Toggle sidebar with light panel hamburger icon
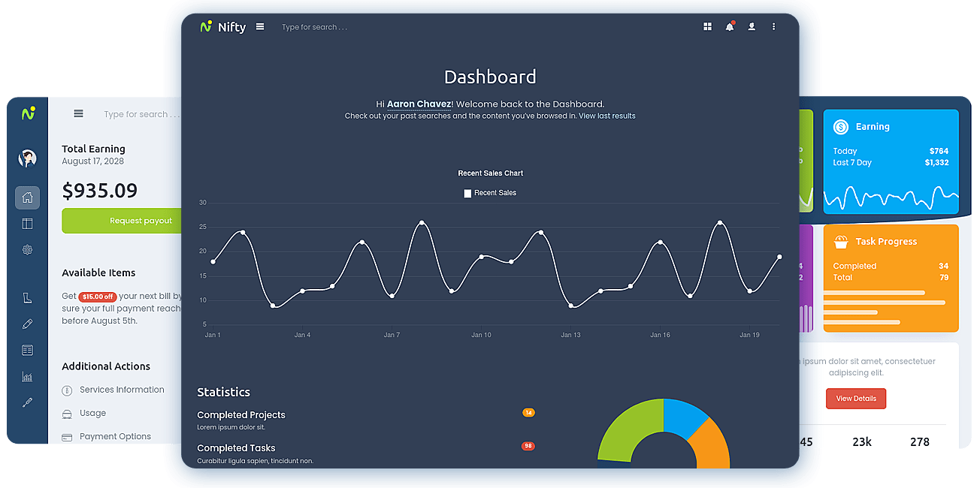This screenshot has height=488, width=980. (x=78, y=114)
